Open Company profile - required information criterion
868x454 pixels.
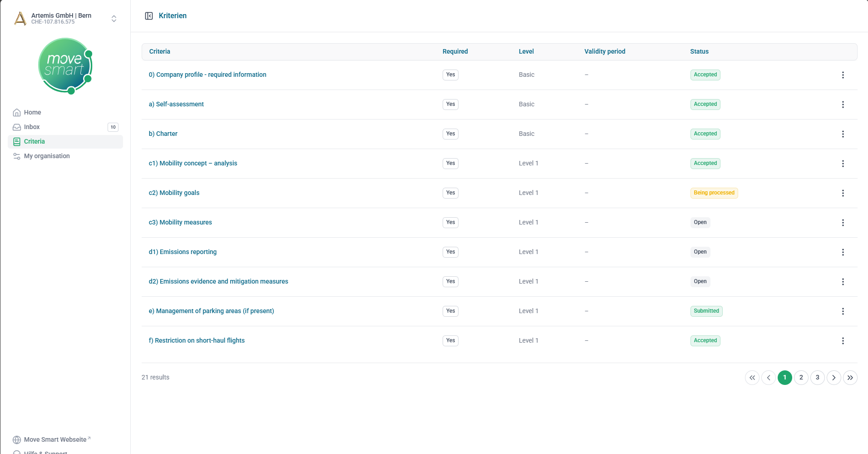coord(207,75)
